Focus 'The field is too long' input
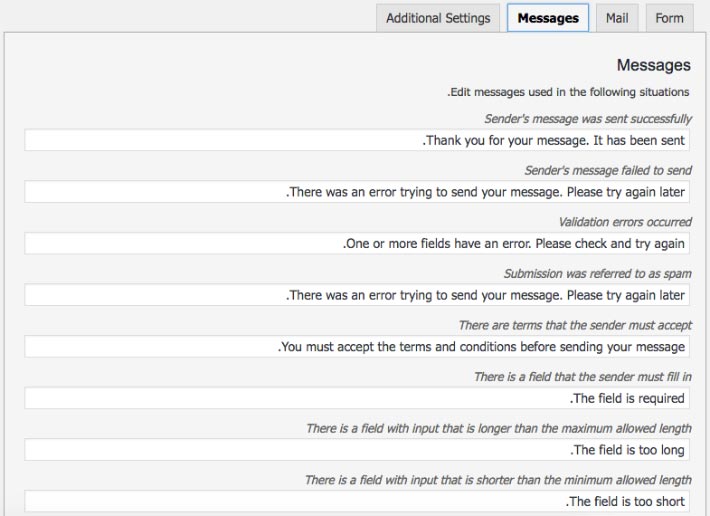Screen dimensions: 710x516 pos(357,450)
